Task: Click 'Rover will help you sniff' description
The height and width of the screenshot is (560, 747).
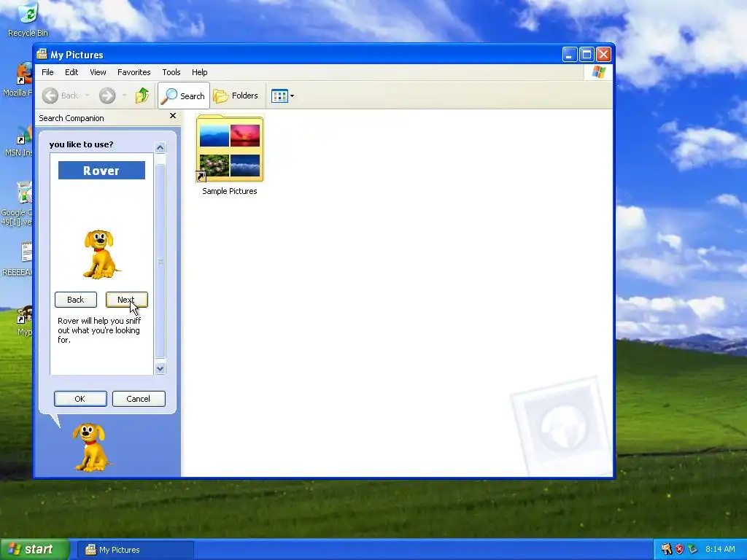Action: (99, 330)
